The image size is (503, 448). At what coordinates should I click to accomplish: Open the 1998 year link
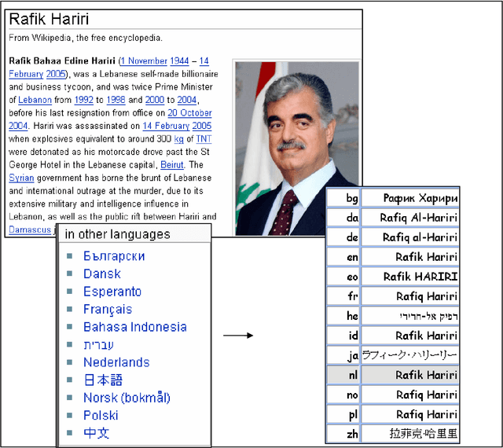(116, 100)
